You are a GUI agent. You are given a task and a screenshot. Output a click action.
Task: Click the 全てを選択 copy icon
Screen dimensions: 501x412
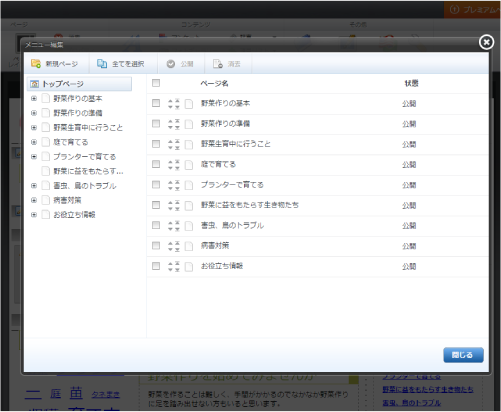click(x=102, y=63)
